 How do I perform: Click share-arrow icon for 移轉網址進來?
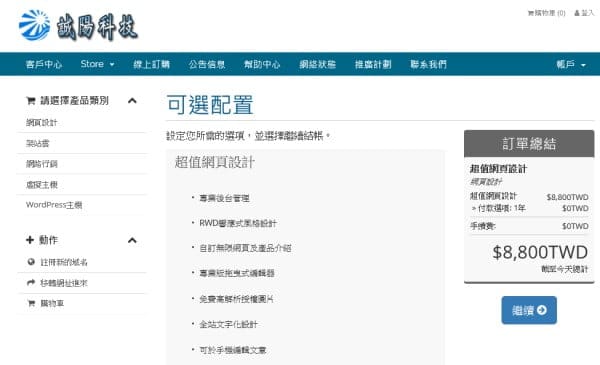(31, 283)
